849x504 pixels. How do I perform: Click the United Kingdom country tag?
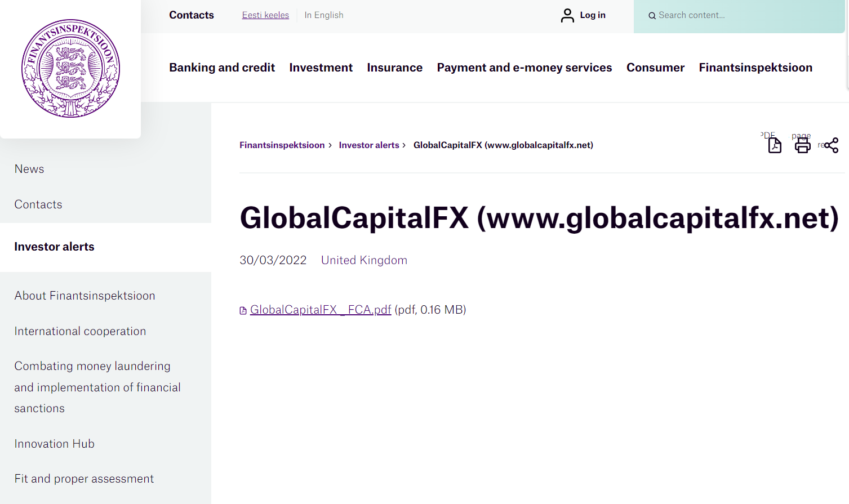tap(364, 260)
